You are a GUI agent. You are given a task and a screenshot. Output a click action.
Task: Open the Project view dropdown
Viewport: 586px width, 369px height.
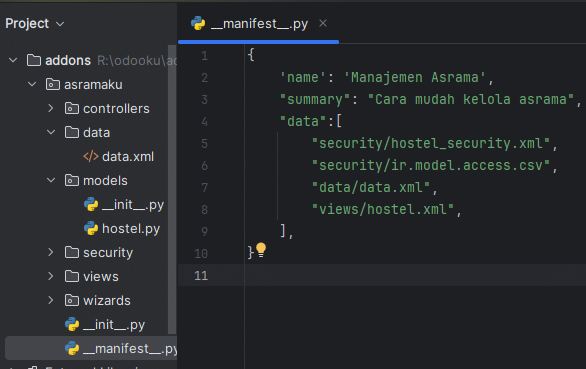35,24
